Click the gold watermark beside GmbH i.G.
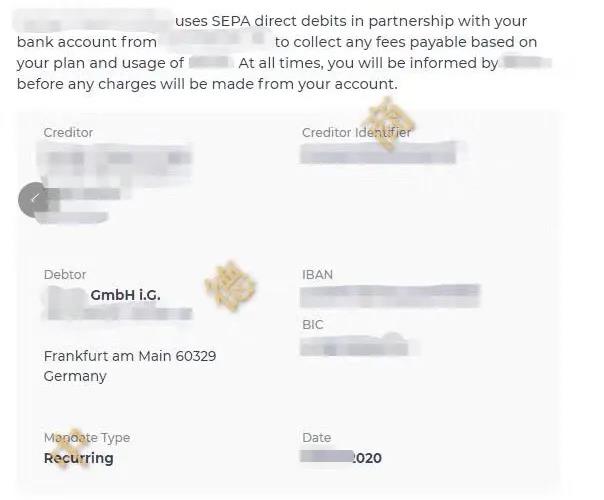Image resolution: width=604 pixels, height=500 pixels. coord(230,286)
